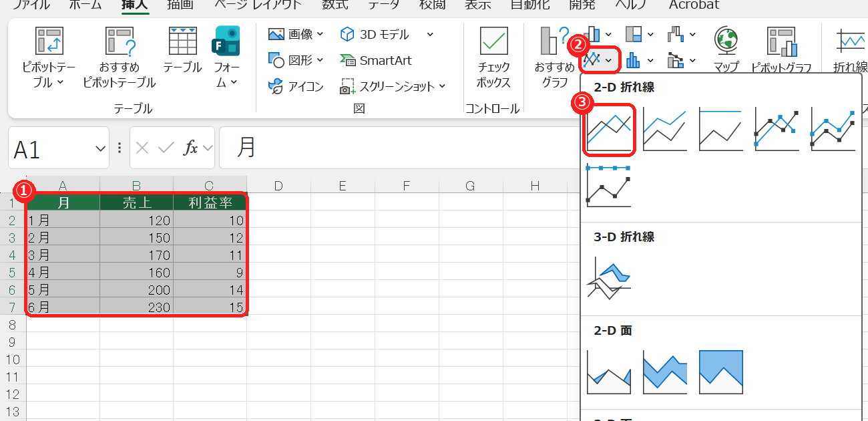Expand the waterfall chart dropdown arrow

[x=692, y=34]
